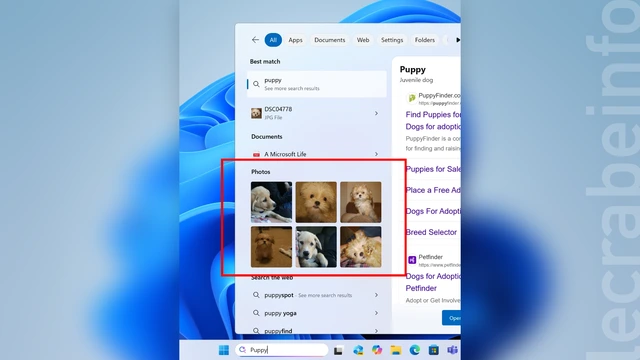Expand the A Microsoft Life document chevron
The height and width of the screenshot is (360, 640).
[376, 154]
